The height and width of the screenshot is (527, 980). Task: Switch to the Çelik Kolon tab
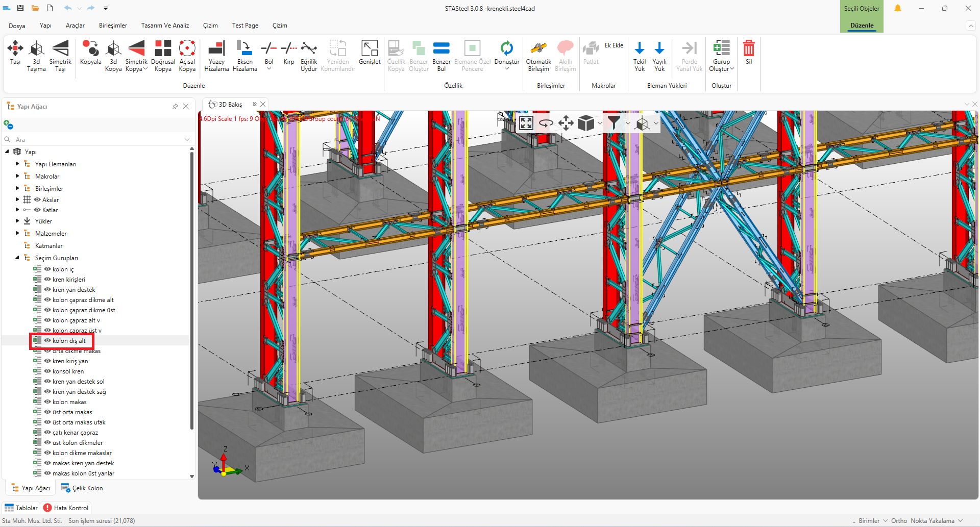click(82, 488)
